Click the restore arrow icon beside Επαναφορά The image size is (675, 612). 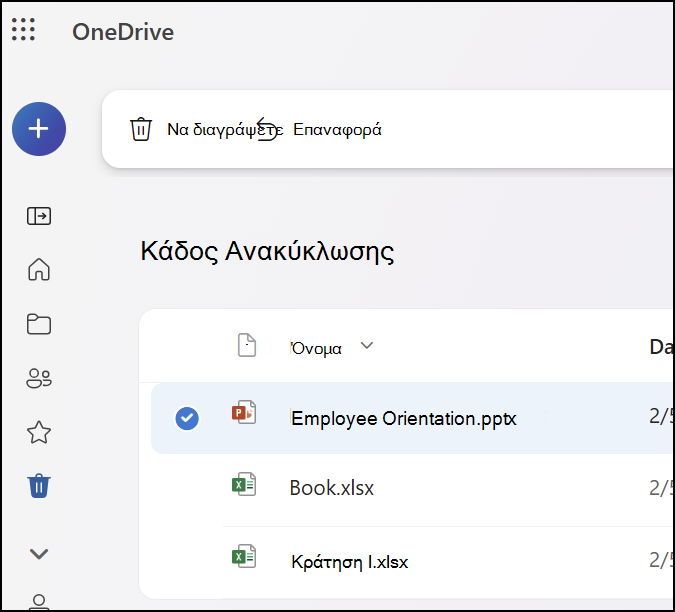tap(267, 129)
